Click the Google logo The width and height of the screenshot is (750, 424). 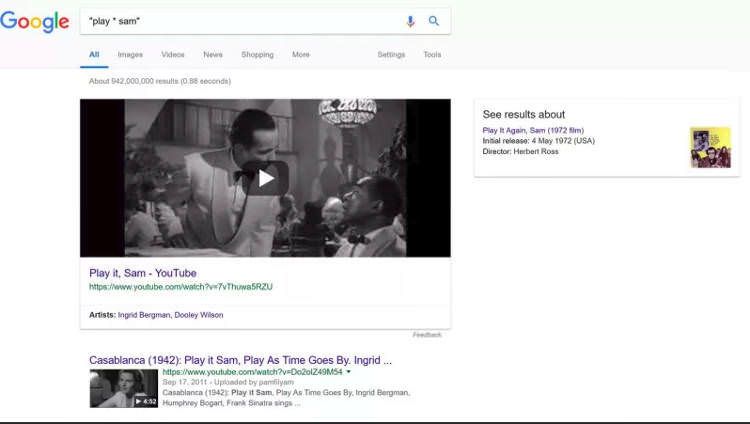pos(34,22)
